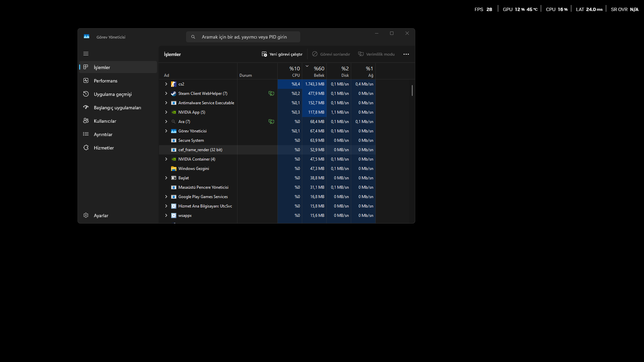Click the process list vertical scrollbar thumb
Screen dimensions: 644x362
click(412, 90)
